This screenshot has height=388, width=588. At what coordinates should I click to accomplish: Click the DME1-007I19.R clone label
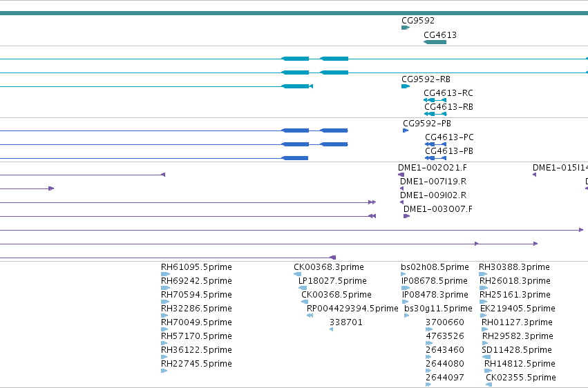pyautogui.click(x=433, y=182)
